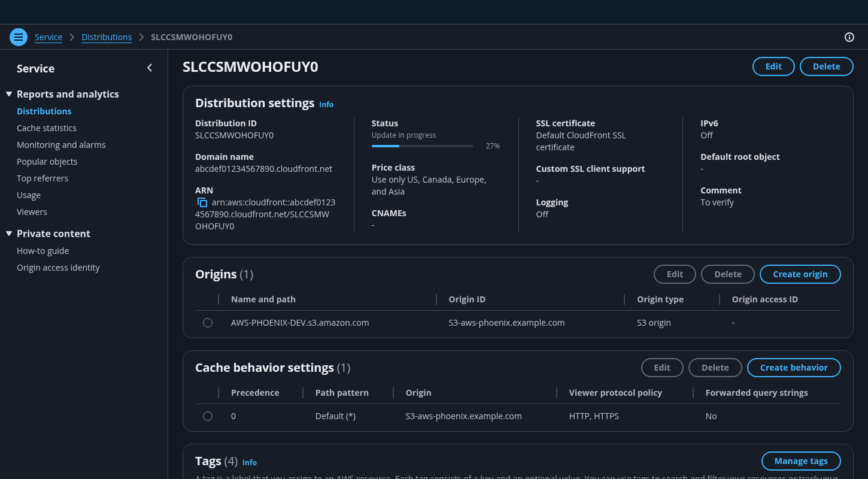This screenshot has width=868, height=479.
Task: Collapse the Service sidebar with the chevron
Action: tap(150, 68)
